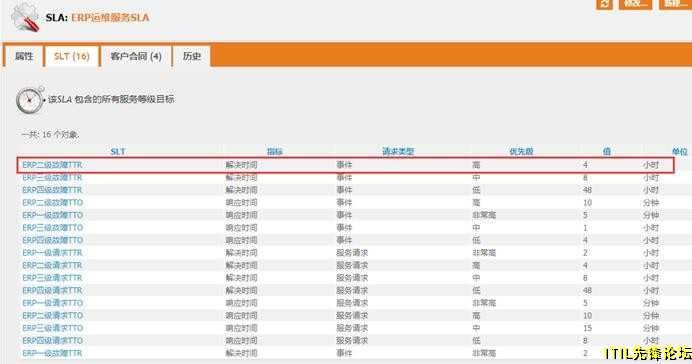
Task: Click value 48 in the ERP四级请求TTR row
Action: (587, 291)
